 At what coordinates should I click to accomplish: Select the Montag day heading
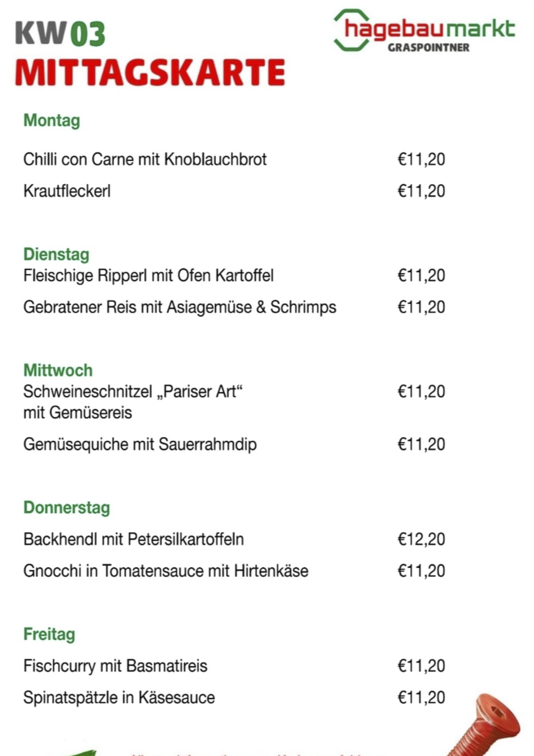click(x=52, y=121)
